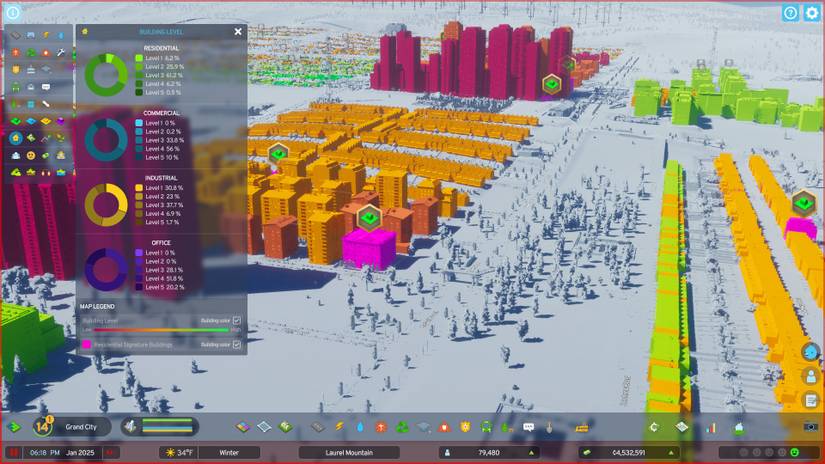Select the Roads info view in left panel
Viewport: 825px width, 464px height.
tap(16, 35)
